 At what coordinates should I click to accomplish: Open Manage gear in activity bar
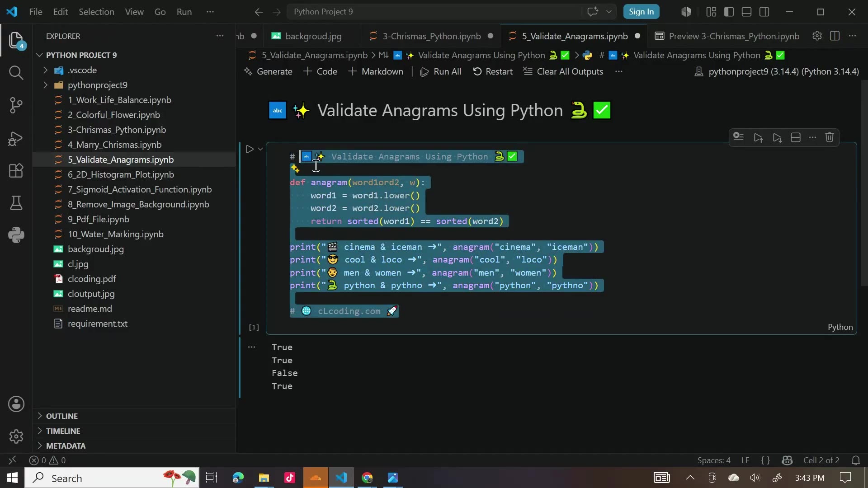[x=16, y=436]
